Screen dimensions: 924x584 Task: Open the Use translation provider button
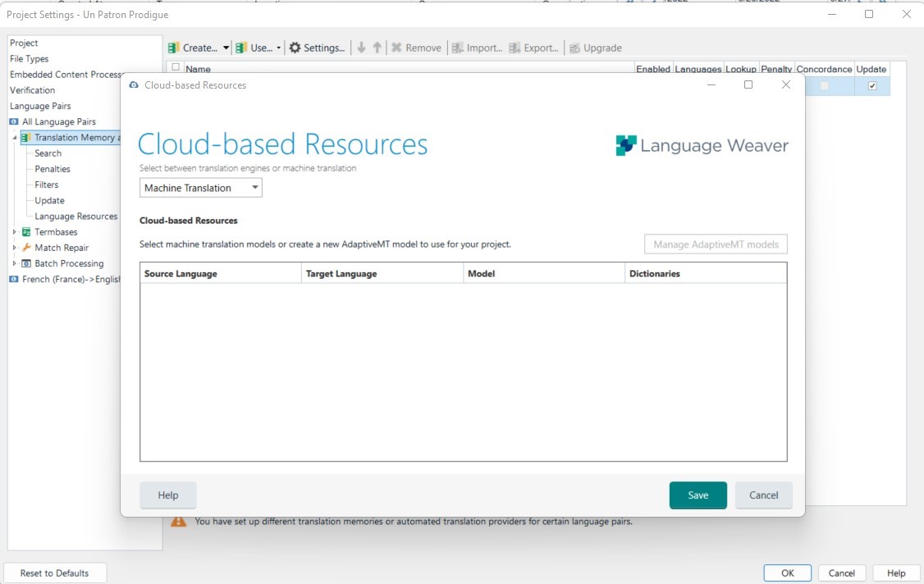tap(254, 48)
